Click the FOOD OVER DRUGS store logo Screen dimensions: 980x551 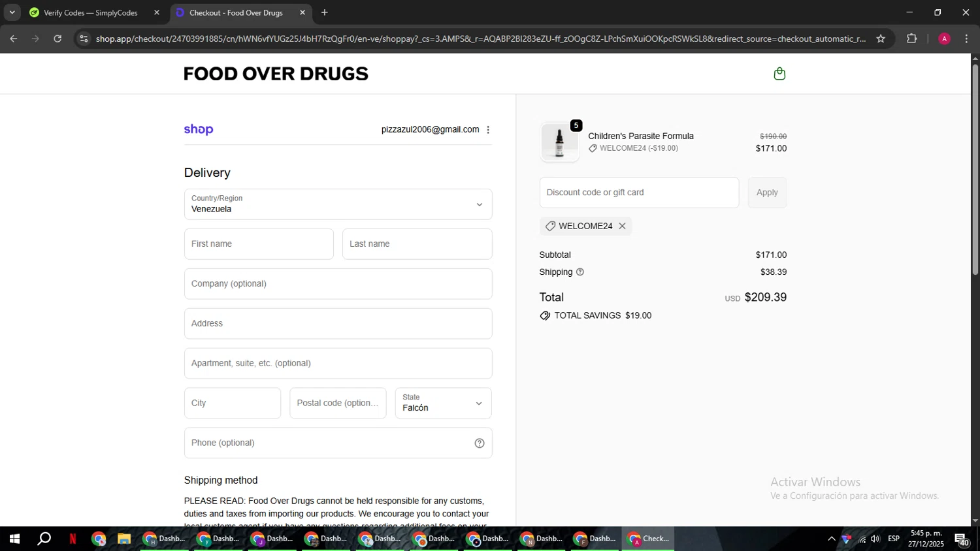point(276,74)
